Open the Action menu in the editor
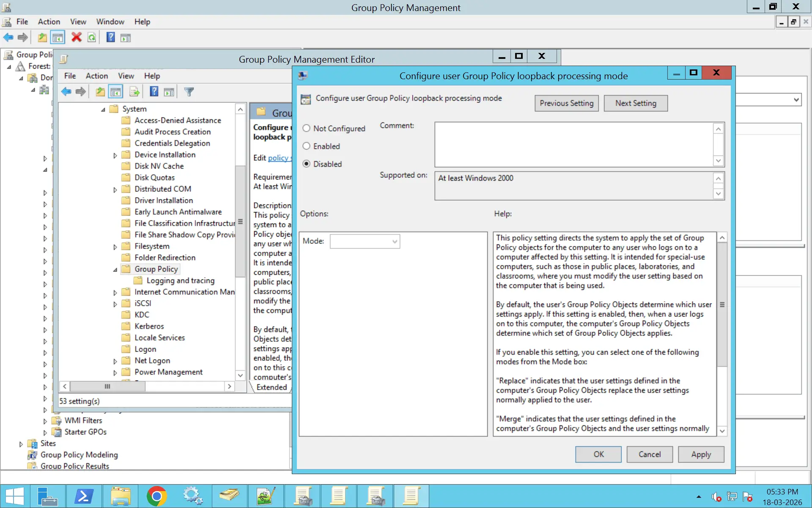Viewport: 812px width, 508px height. click(96, 76)
